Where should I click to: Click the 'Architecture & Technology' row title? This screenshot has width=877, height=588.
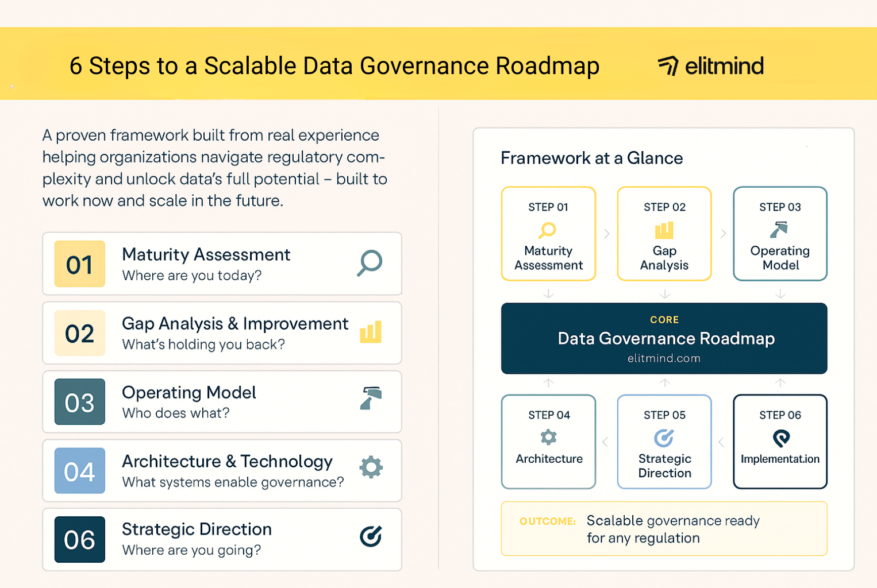click(228, 462)
